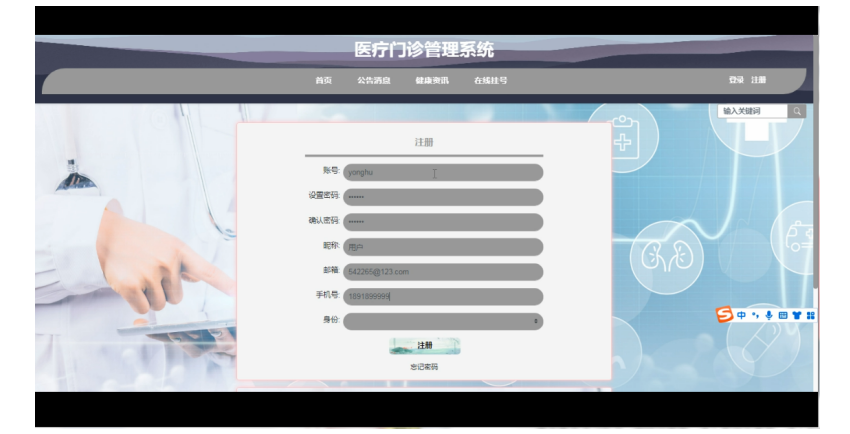Screen dimensions: 850x434
Task: Click the 登录 link
Action: tap(736, 80)
